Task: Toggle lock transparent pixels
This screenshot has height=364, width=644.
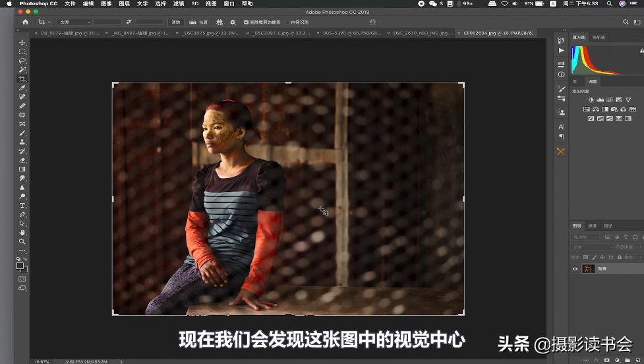Action: 586,257
